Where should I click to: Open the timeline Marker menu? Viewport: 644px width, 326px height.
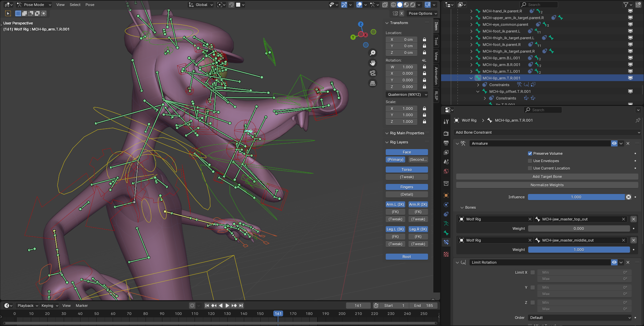click(82, 306)
